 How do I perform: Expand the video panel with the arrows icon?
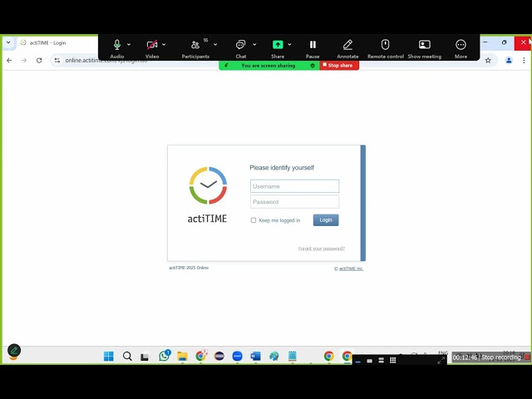tap(441, 361)
